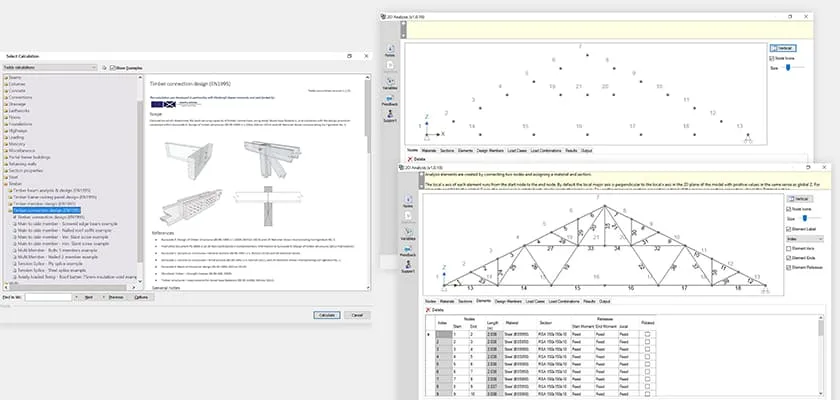The height and width of the screenshot is (400, 840).
Task: Open Load Combinations tab in lower window
Action: [564, 301]
